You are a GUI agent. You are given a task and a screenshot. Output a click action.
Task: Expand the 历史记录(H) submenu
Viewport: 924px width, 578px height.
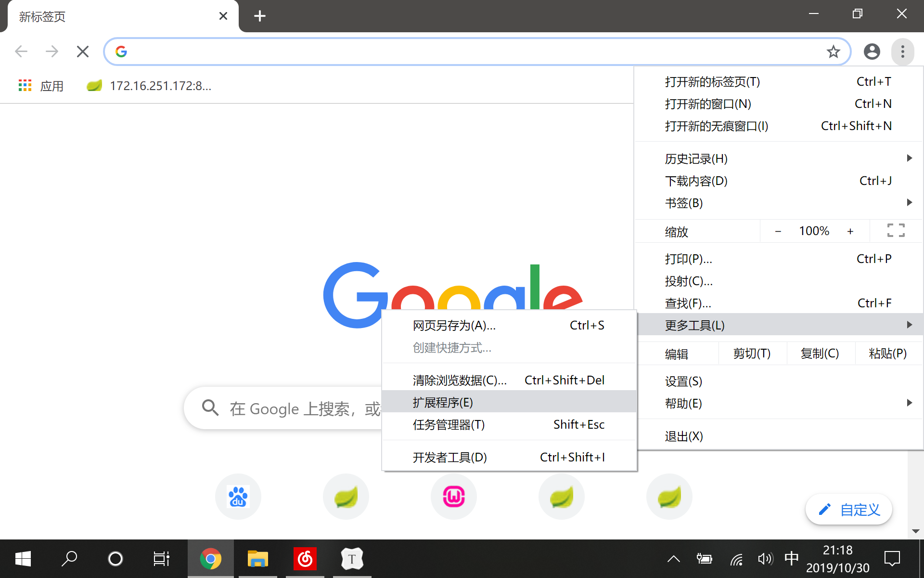779,158
